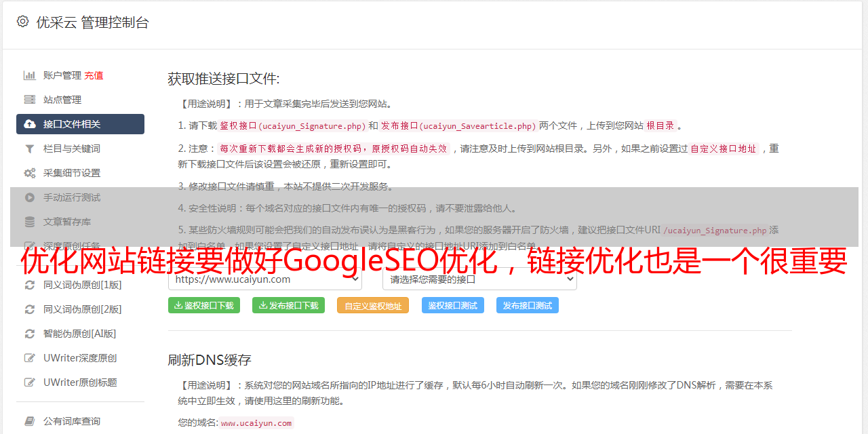Click the bar chart icon for 账户管理
The width and height of the screenshot is (868, 434).
coord(30,75)
